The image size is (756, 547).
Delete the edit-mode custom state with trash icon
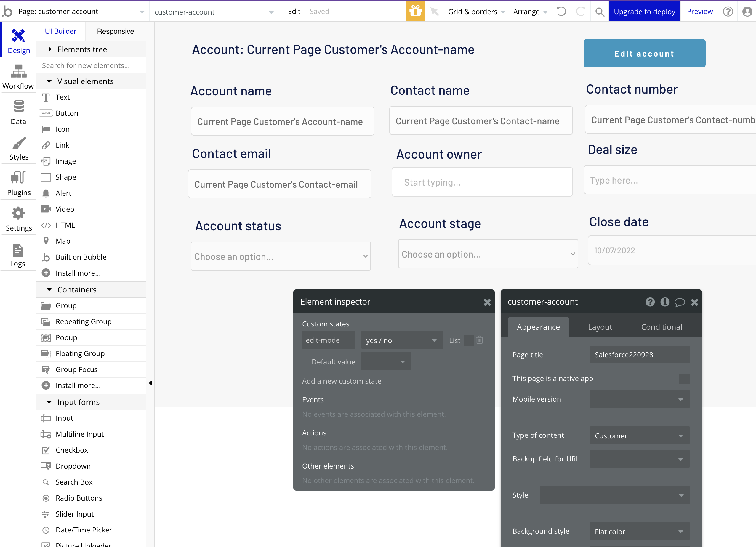coord(480,340)
